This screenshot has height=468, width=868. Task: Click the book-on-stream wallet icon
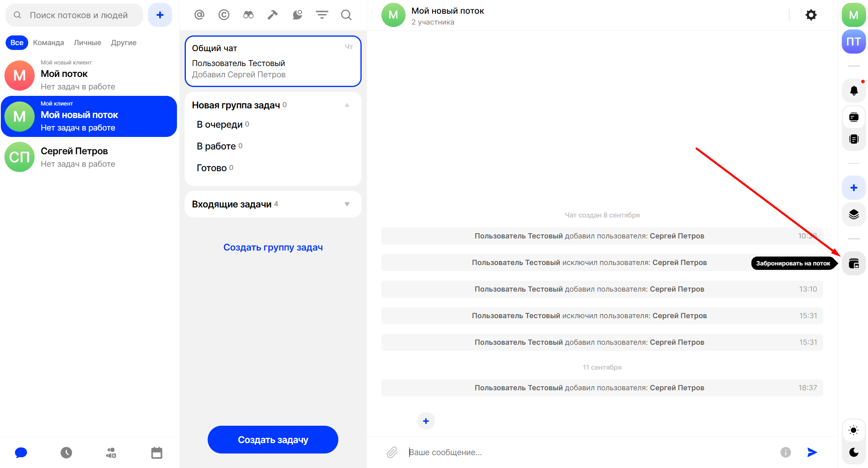tap(853, 263)
